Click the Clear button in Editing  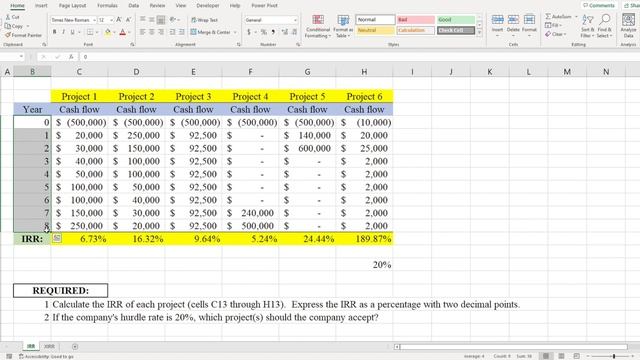pos(555,34)
